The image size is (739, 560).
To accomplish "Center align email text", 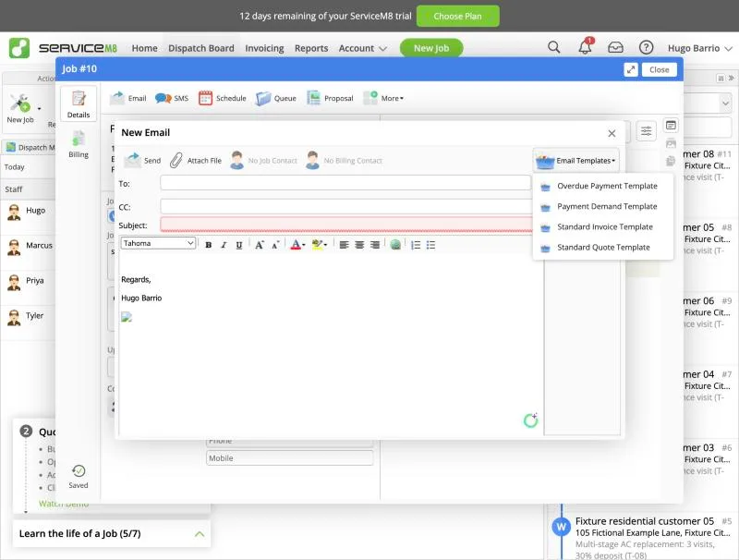I will (359, 245).
